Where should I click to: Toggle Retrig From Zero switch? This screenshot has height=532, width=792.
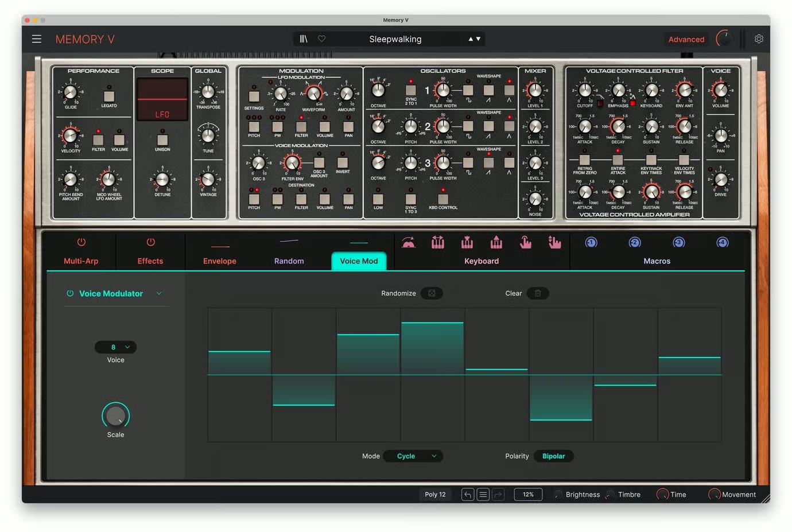(x=584, y=160)
